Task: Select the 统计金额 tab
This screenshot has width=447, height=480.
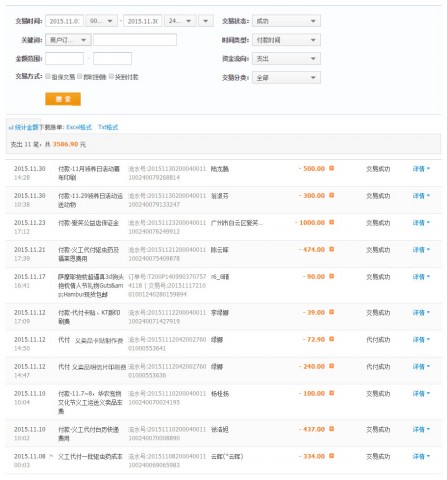Action: [x=23, y=127]
